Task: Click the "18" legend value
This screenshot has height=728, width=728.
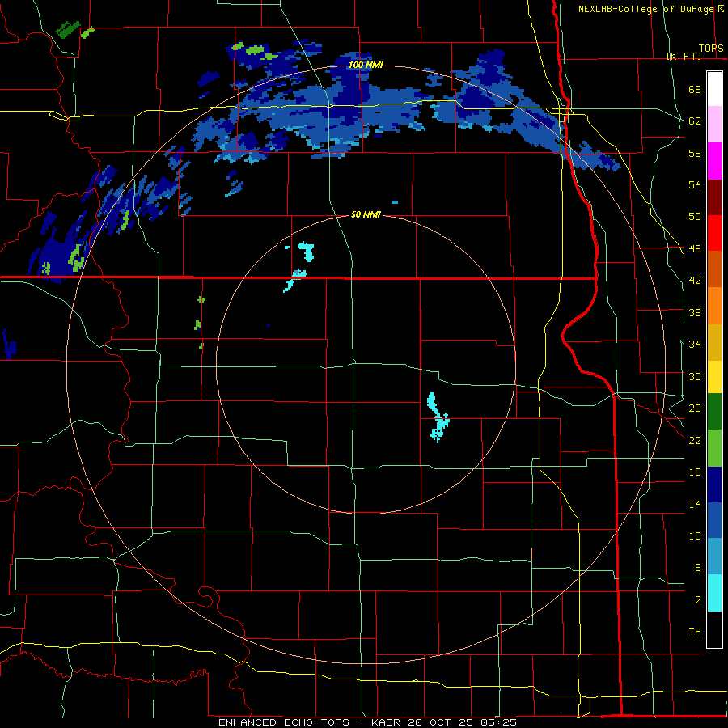Action: [695, 472]
